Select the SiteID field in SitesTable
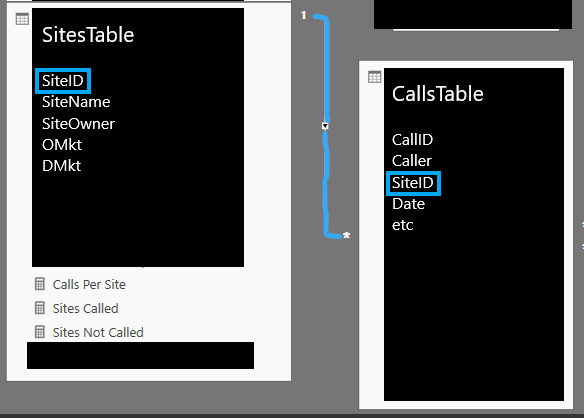 [x=63, y=81]
